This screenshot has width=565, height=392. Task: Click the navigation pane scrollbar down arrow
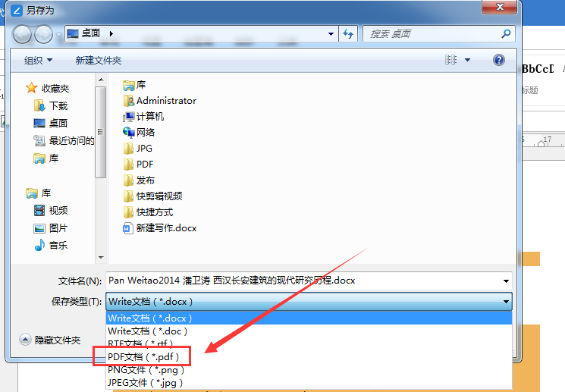tap(101, 258)
